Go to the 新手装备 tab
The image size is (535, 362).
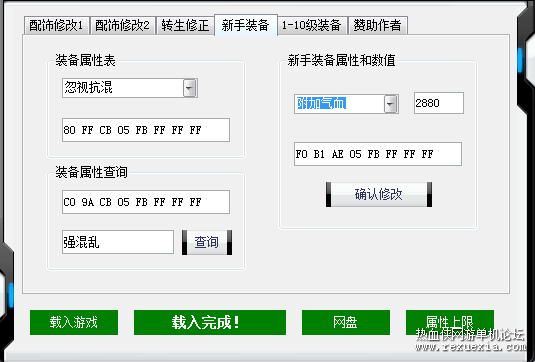click(x=246, y=25)
